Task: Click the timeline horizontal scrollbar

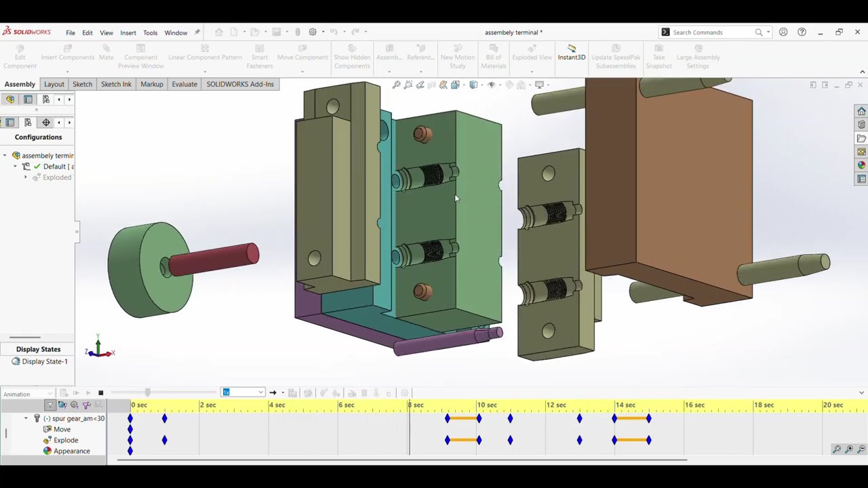Action: (x=402, y=460)
